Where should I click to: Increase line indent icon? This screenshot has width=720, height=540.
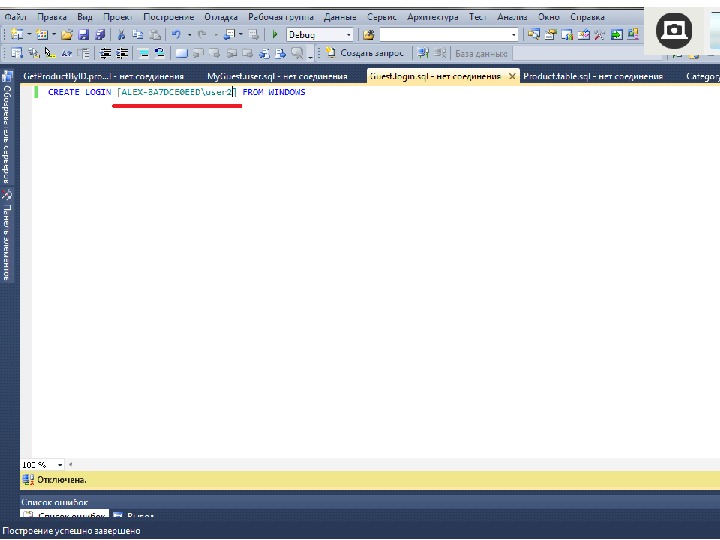pos(122,53)
